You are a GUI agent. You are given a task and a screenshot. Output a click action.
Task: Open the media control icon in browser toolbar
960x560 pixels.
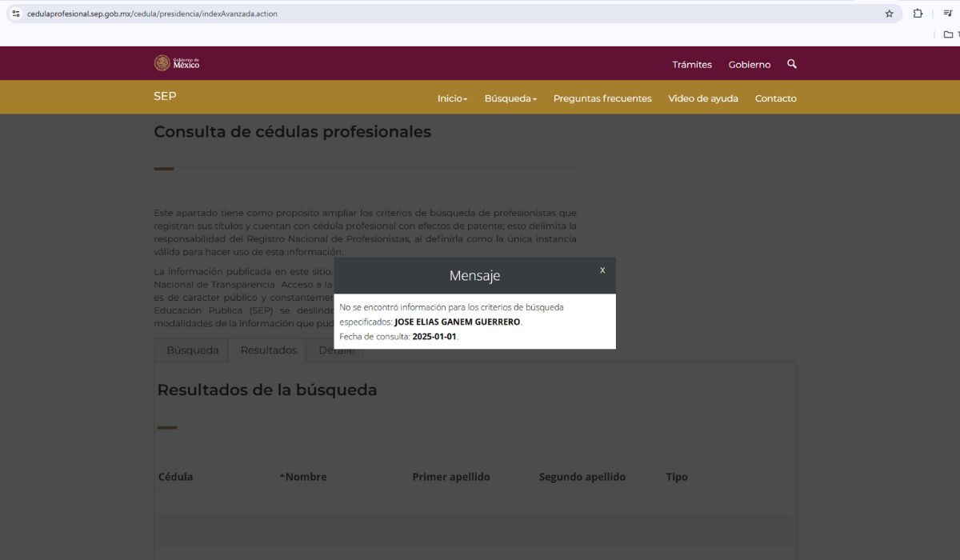pos(948,14)
